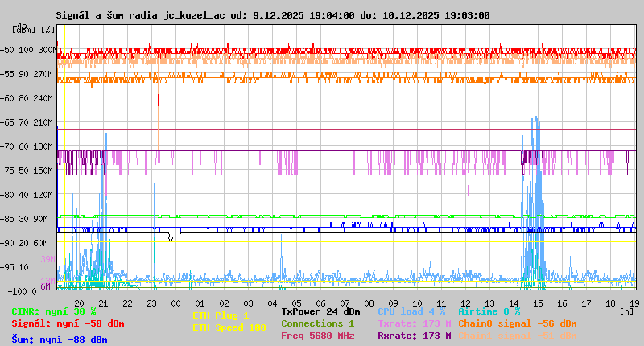Screen dimensions: 644x346
Task: Click the 'Airtime 0 %' legend label
Action: (489, 311)
